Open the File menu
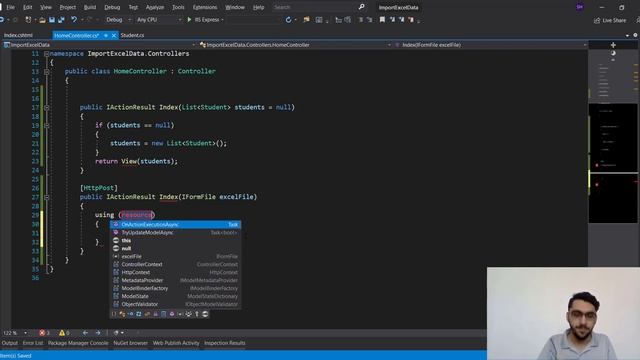This screenshot has height=360, width=640. [x=11, y=7]
